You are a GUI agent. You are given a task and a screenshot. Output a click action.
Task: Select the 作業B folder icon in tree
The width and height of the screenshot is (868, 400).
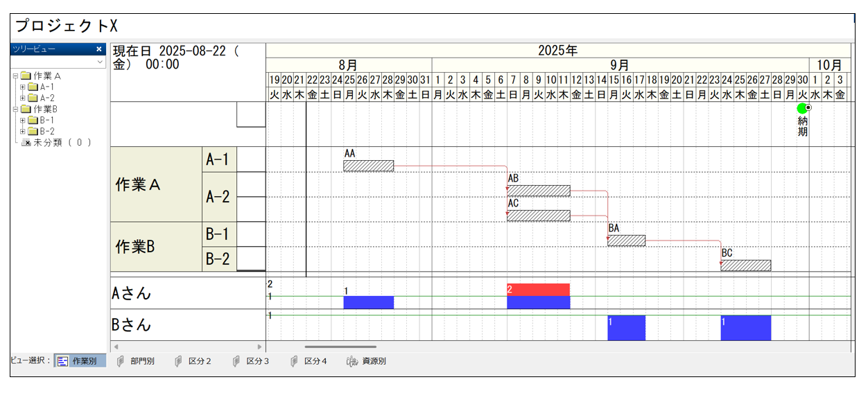(x=26, y=109)
